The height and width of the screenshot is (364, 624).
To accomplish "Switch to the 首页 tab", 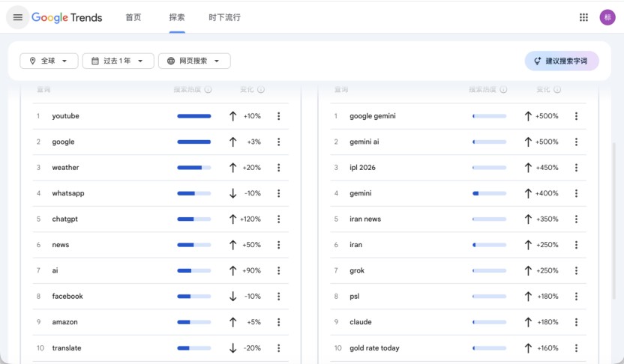I will (x=133, y=17).
